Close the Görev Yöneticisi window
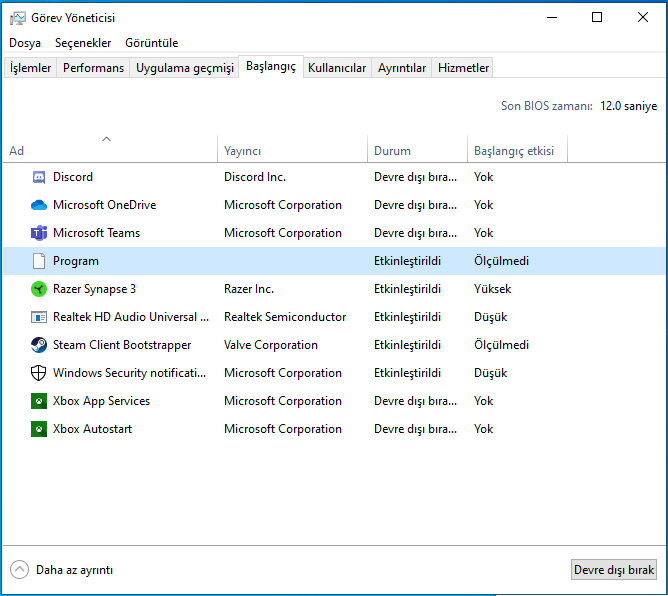This screenshot has width=668, height=596. pyautogui.click(x=643, y=17)
